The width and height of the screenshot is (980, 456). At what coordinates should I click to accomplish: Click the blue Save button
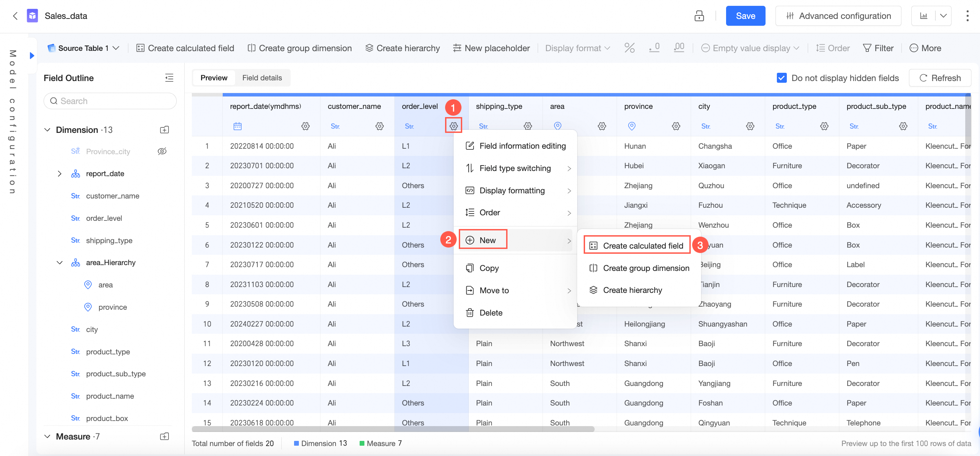pos(745,16)
